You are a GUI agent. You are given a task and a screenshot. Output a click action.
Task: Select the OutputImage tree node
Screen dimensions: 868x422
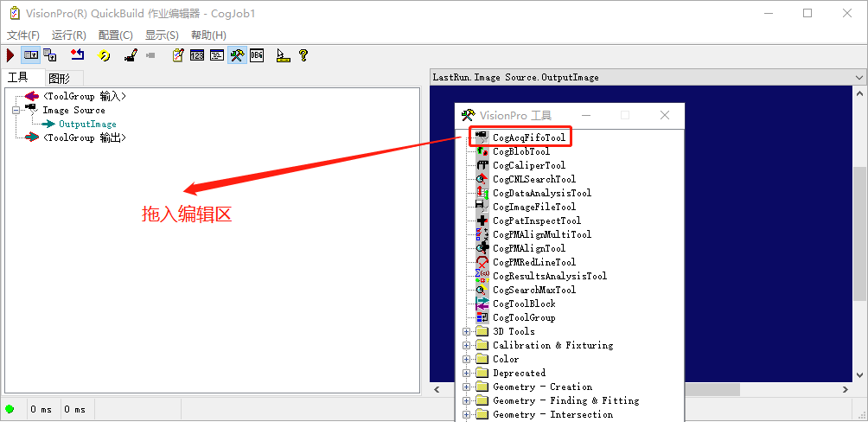pos(87,124)
